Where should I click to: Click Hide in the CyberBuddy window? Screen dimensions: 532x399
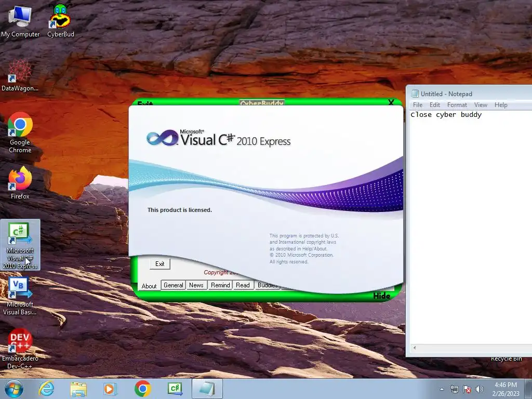coord(381,296)
